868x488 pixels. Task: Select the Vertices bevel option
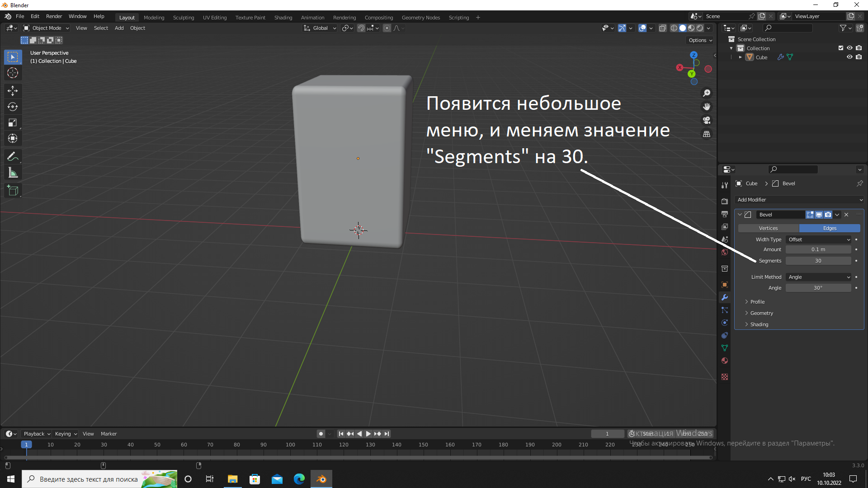(769, 228)
